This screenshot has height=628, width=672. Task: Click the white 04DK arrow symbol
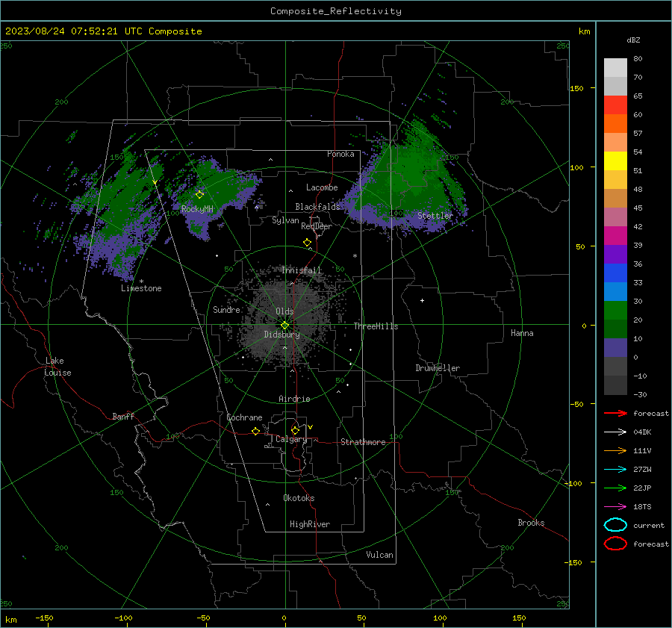pyautogui.click(x=615, y=432)
